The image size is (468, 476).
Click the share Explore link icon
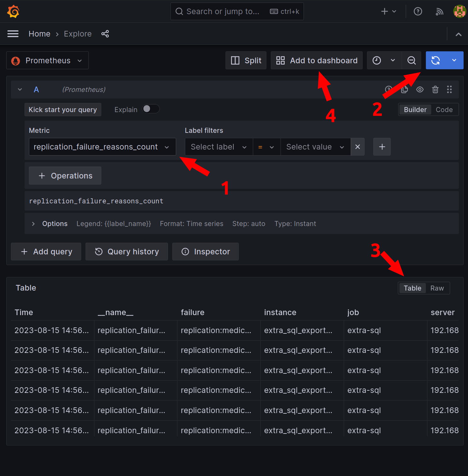pos(105,34)
